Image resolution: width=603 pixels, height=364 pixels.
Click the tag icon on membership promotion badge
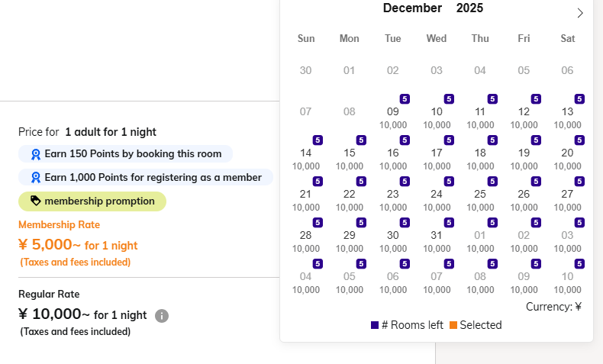(35, 201)
